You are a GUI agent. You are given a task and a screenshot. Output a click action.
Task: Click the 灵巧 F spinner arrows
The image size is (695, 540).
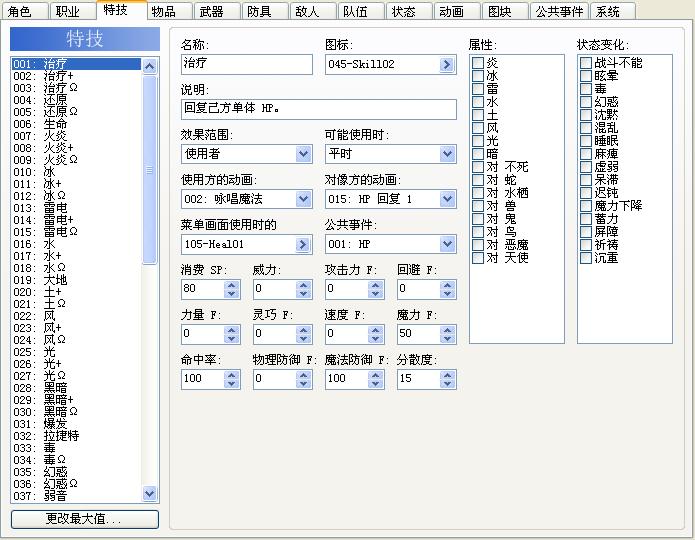point(303,334)
